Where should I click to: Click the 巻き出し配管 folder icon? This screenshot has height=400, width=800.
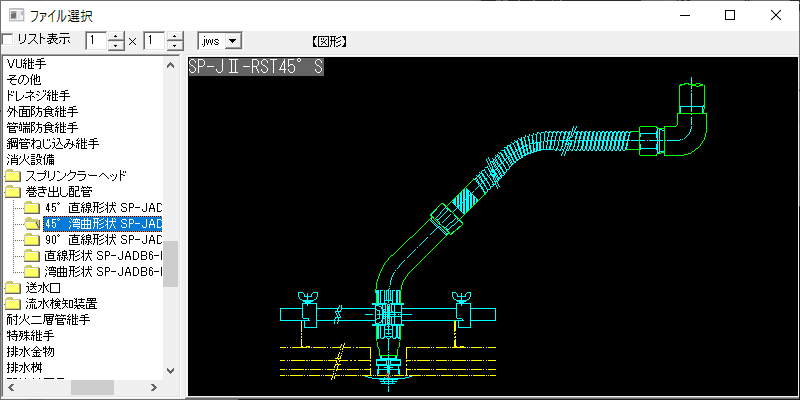coord(13,192)
